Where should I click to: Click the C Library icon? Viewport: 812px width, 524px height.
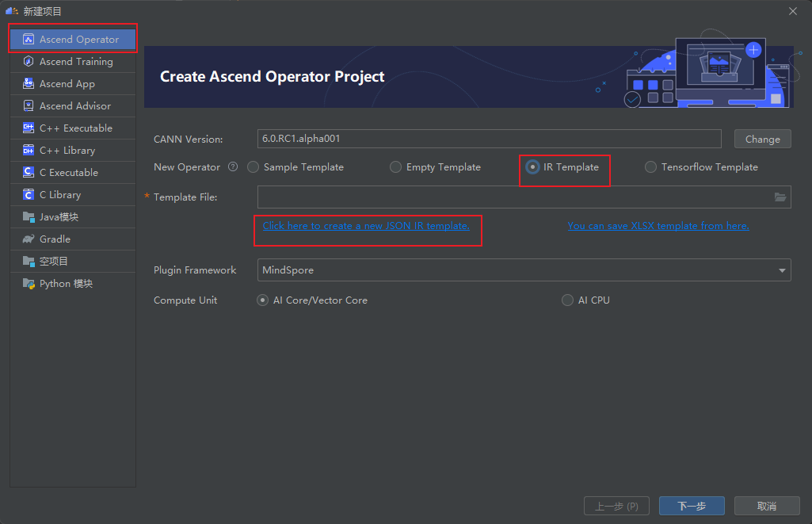pos(29,195)
